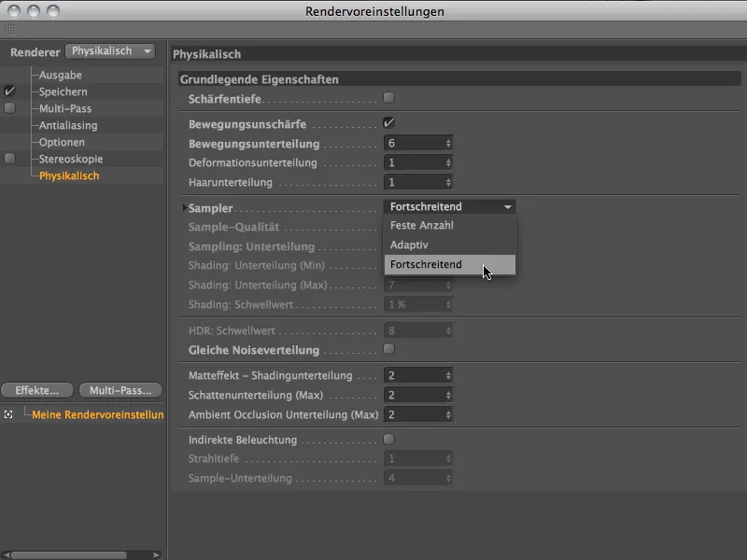
Task: Click the Grundlegende Eigenschaften section header
Action: (459, 79)
